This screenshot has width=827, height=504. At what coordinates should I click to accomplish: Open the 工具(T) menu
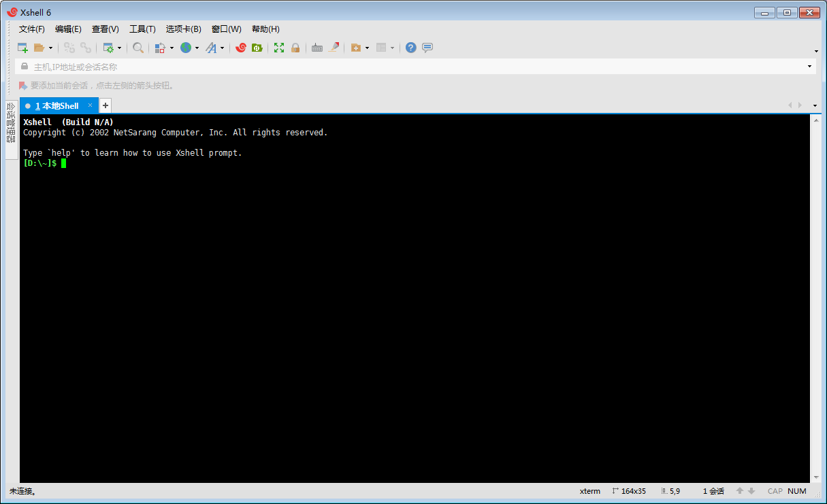[142, 29]
